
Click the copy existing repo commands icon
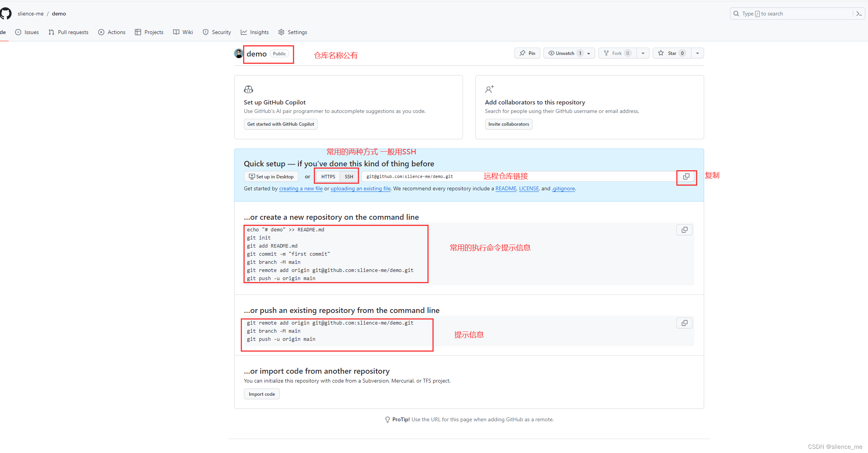point(684,323)
